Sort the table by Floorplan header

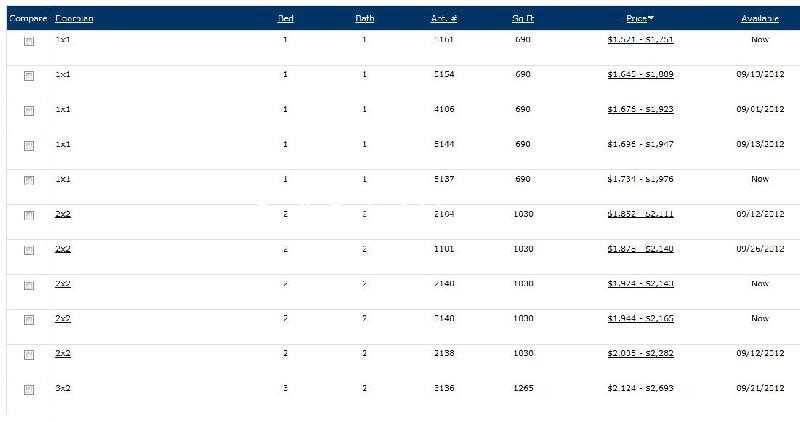[75, 19]
